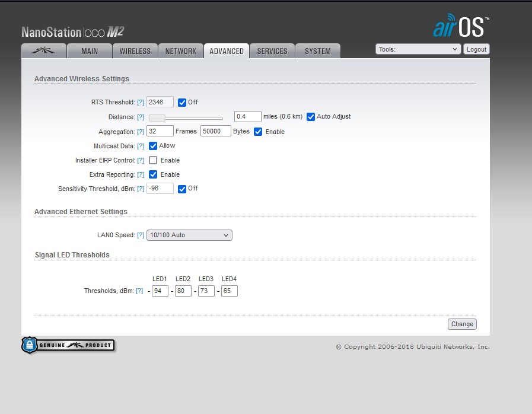Click the Distance miles field
This screenshot has width=532, height=414.
pos(248,116)
